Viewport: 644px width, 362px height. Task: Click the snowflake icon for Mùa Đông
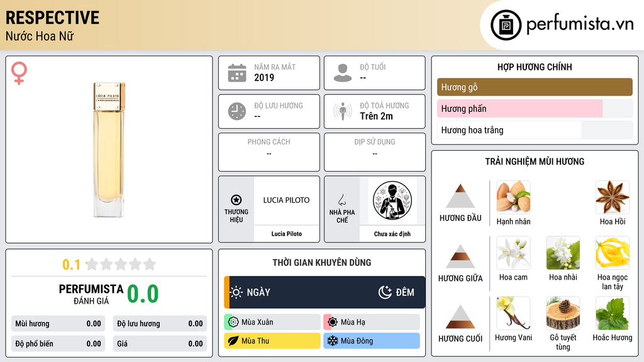[x=333, y=341]
